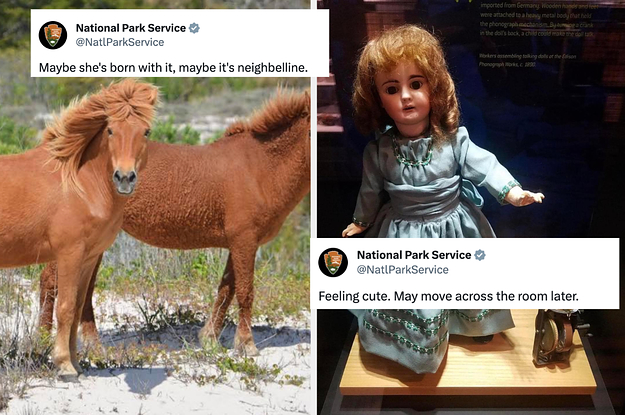Open @NatlParkService handle in the horse tweet
Screen dimensions: 625x415
coord(120,42)
